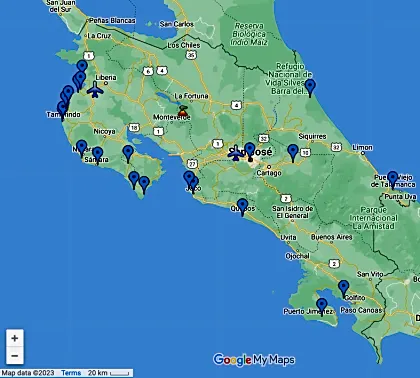Open the pin at Golfito
The width and height of the screenshot is (420, 378).
click(x=344, y=289)
